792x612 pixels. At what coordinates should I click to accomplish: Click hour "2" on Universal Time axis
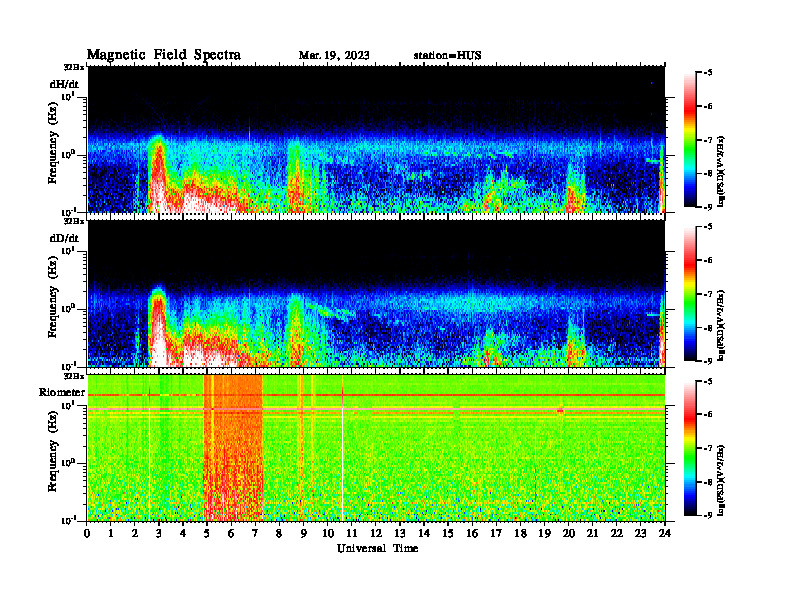[135, 534]
